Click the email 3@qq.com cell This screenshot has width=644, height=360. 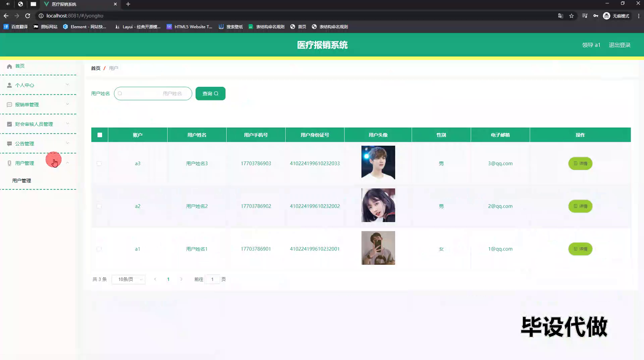coord(500,164)
